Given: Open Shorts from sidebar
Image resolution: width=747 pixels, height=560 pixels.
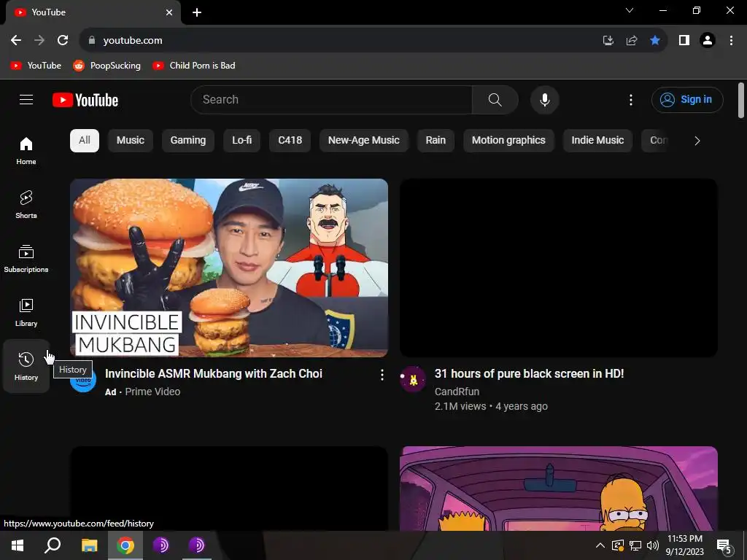Looking at the screenshot, I should click(26, 205).
